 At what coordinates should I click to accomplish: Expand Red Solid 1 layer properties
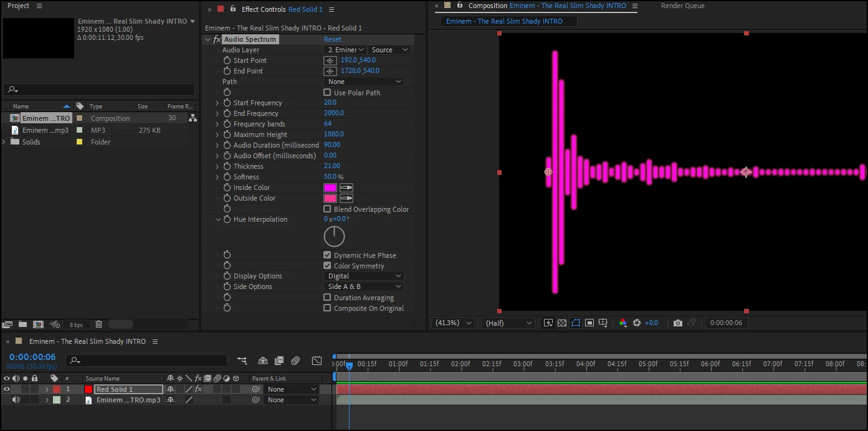pos(47,389)
